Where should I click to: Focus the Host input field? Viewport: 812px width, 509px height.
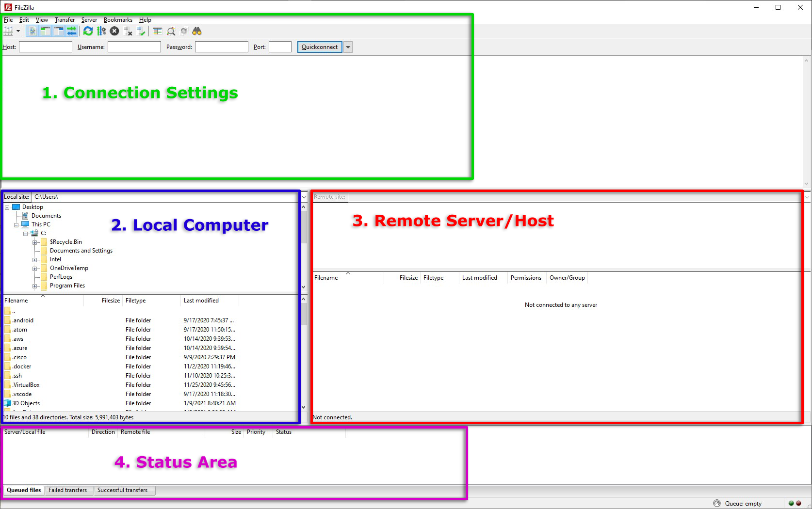[46, 47]
